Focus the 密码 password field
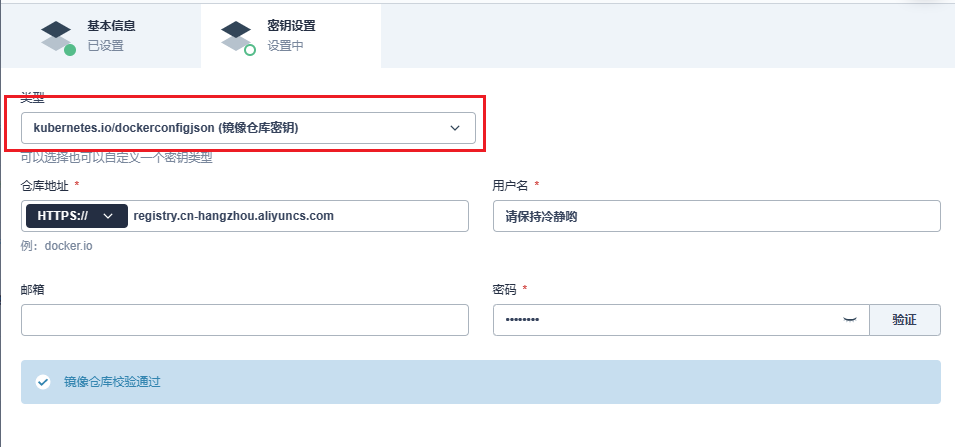The height and width of the screenshot is (447, 955). [665, 320]
